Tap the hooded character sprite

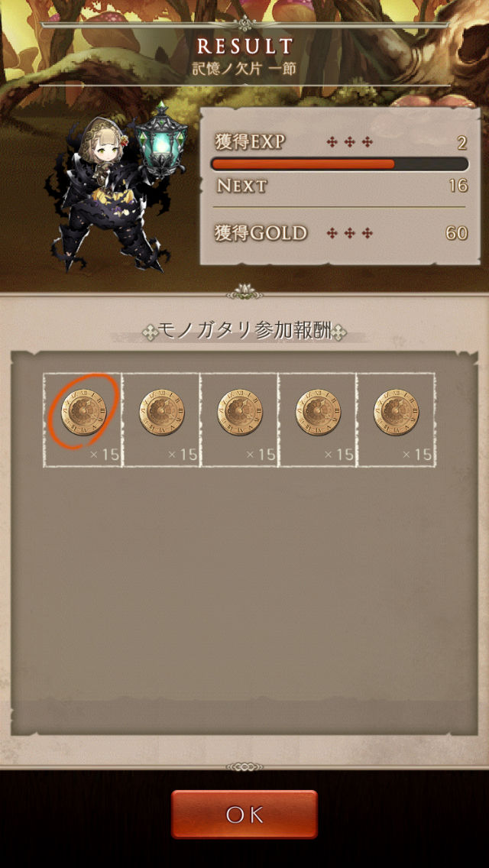[x=105, y=194]
